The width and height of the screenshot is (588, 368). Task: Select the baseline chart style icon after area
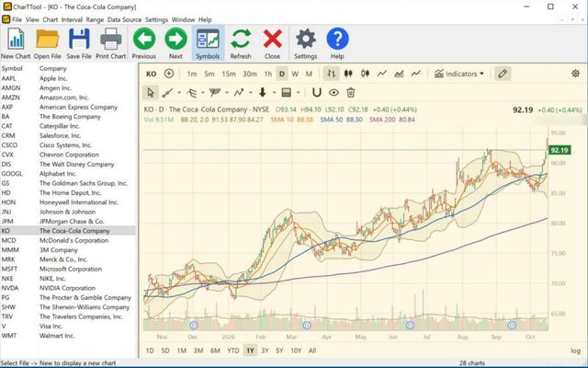pyautogui.click(x=415, y=74)
